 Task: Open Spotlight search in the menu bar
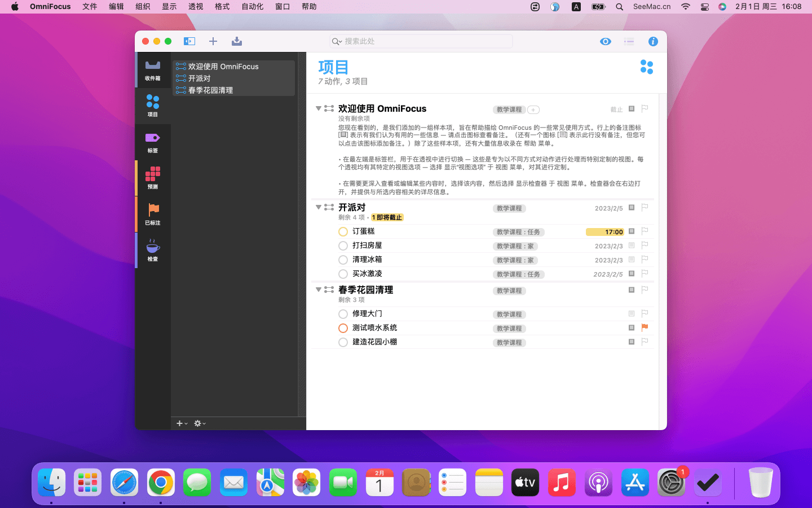[620, 7]
